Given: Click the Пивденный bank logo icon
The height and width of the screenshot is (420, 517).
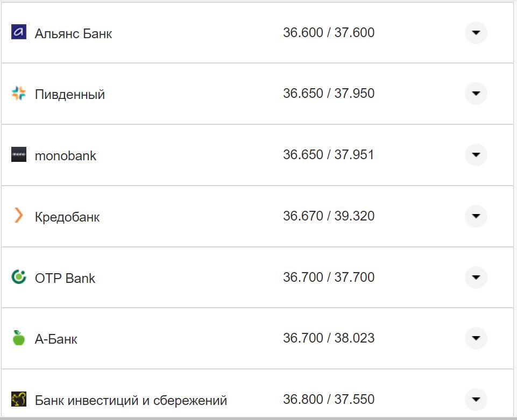Looking at the screenshot, I should 19,94.
